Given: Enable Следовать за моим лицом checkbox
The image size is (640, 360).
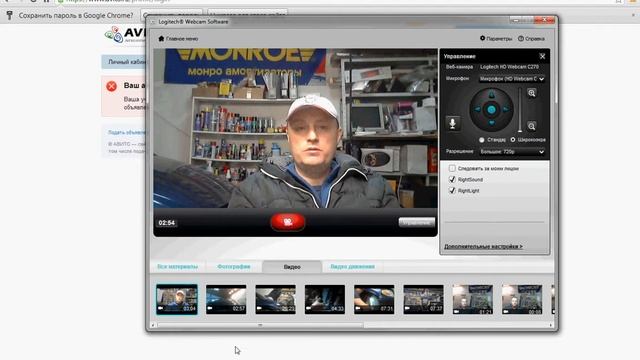Looking at the screenshot, I should tap(452, 168).
